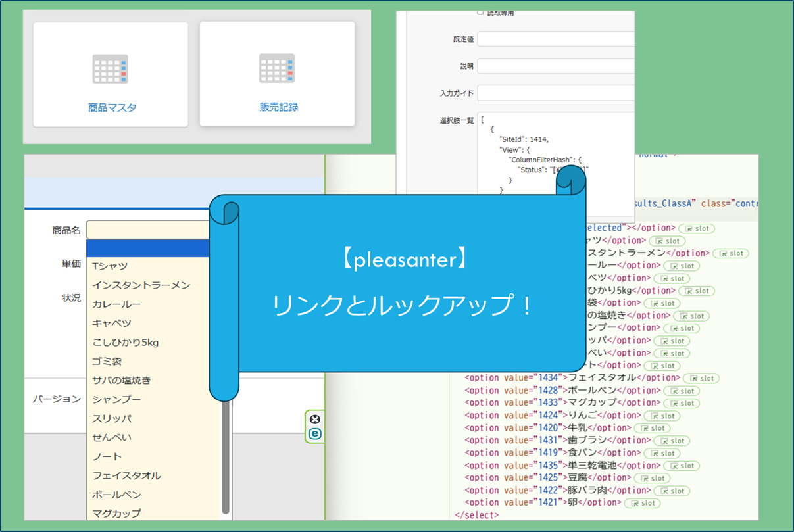Screen dimensions: 794x532
Task: Click slot badge on フェイスタオル option row
Action: (701, 378)
